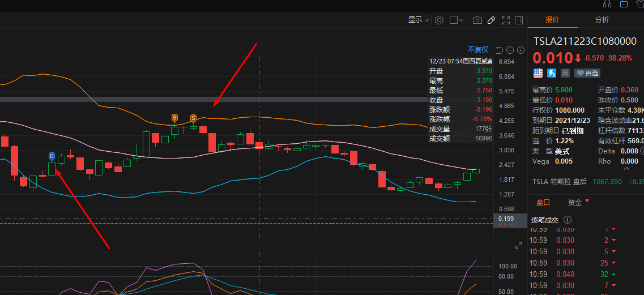Open the 显示 dropdown menu

(x=418, y=20)
